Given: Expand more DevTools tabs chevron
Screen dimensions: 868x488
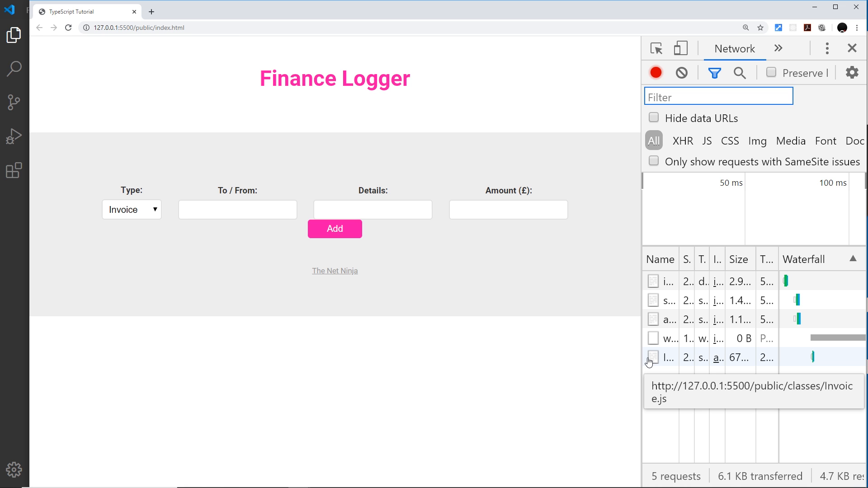Looking at the screenshot, I should click(x=778, y=48).
